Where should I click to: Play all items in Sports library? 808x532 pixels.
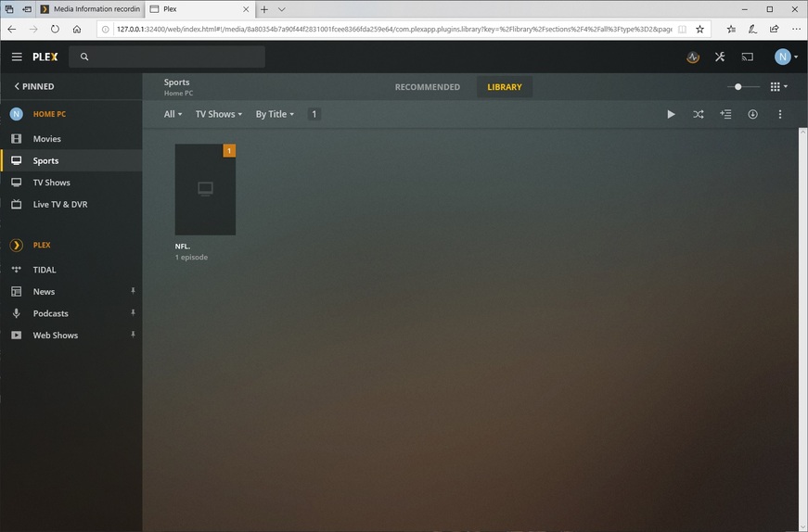point(671,114)
